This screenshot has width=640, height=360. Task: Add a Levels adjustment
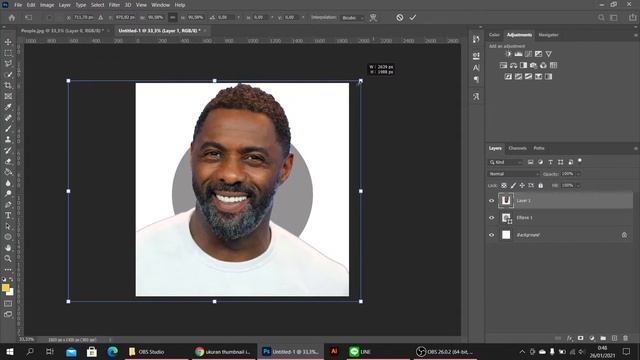pyautogui.click(x=518, y=54)
